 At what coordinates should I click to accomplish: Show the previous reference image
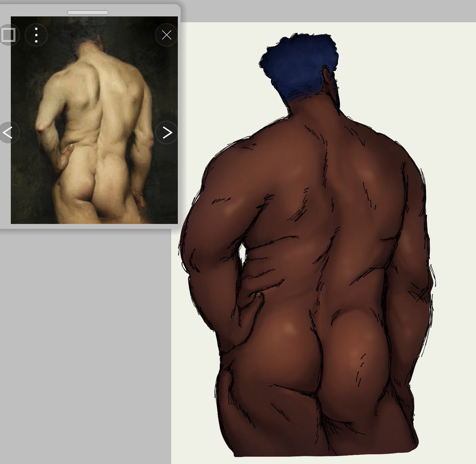pyautogui.click(x=9, y=133)
